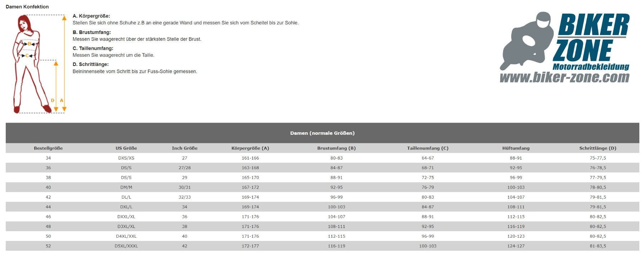Click the Damen Konfektion heading
644x257 pixels.
[27, 7]
